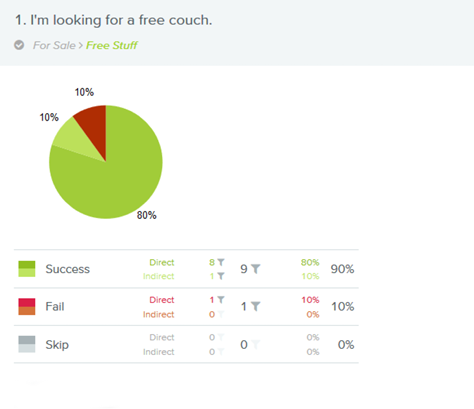Click the filter icon beside Success Direct count 8

pyautogui.click(x=221, y=262)
